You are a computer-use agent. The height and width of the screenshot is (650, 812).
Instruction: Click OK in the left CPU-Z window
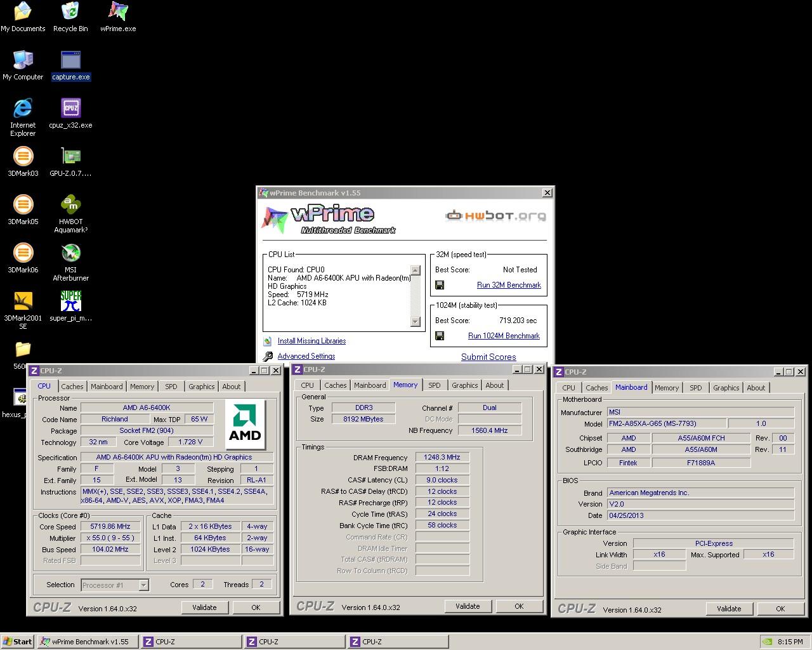[x=256, y=607]
